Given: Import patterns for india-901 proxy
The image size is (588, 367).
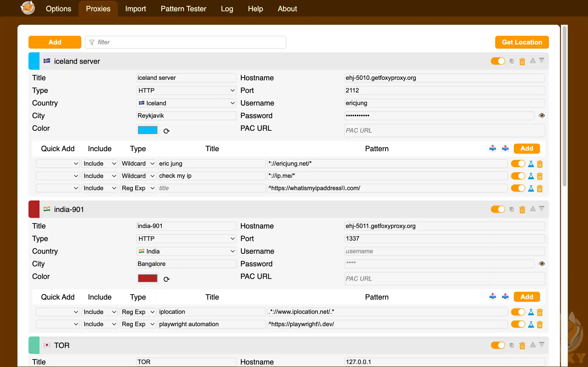Looking at the screenshot, I should pos(492,296).
